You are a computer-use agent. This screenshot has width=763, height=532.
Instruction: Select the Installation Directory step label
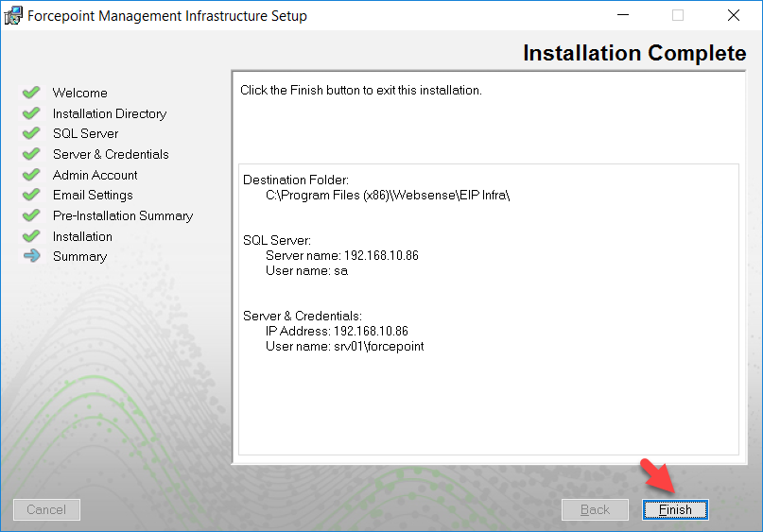click(x=110, y=113)
